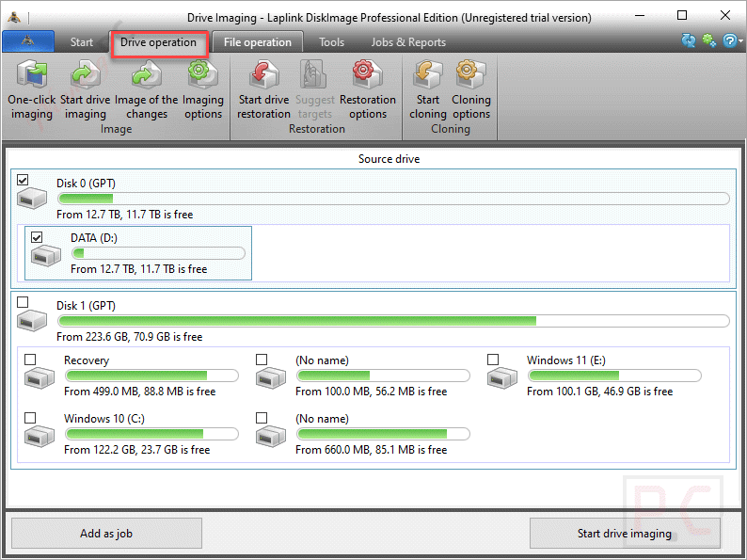Check the Windows 10 (C:) checkbox

(x=30, y=418)
